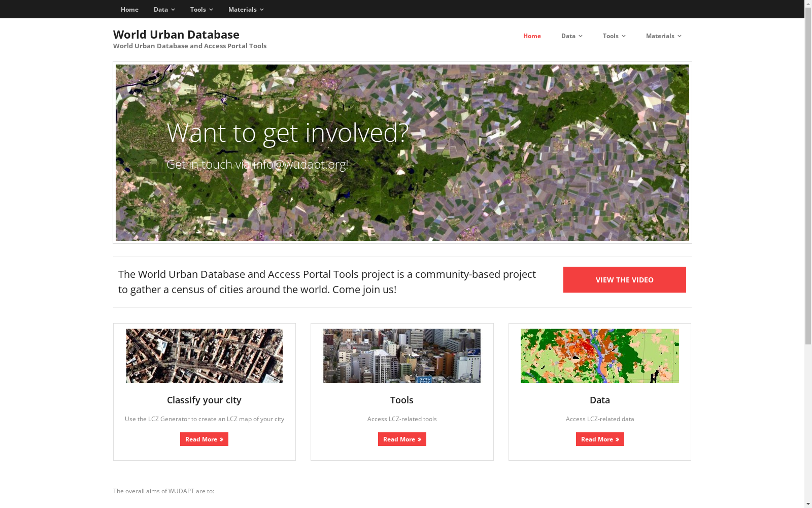
Task: Open the skyscraper thumbnail in the Tools card
Action: (x=402, y=356)
